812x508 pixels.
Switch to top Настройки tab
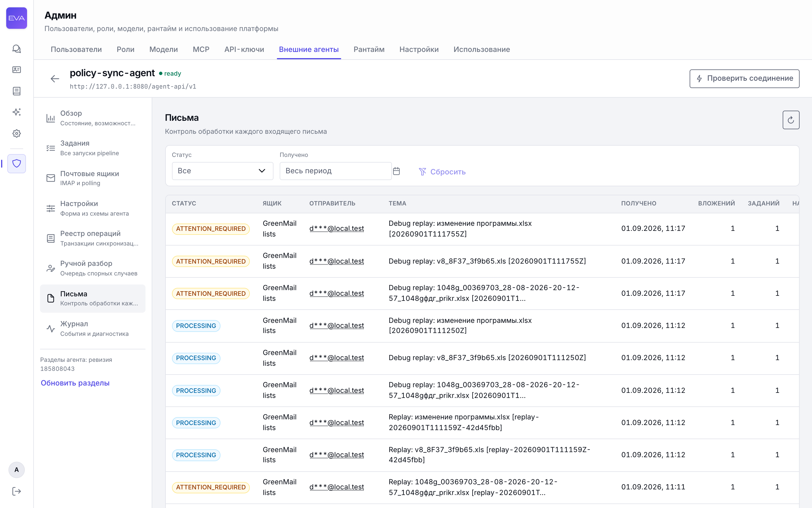[419, 49]
